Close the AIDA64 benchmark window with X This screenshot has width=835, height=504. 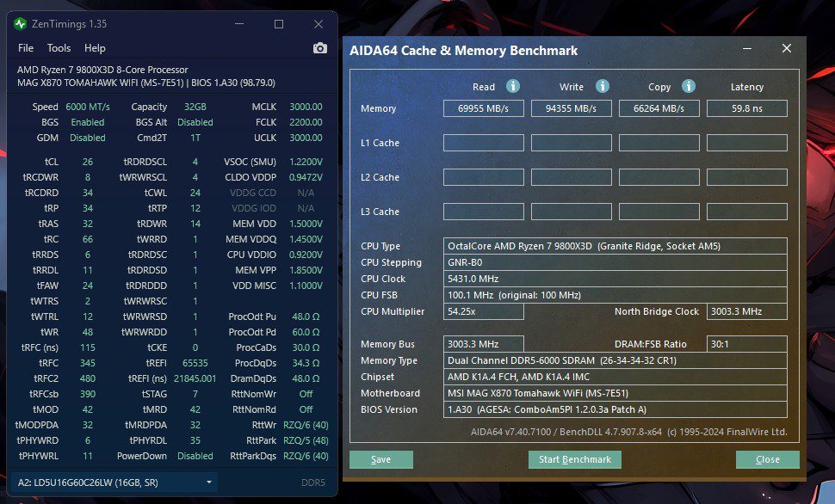pos(787,48)
